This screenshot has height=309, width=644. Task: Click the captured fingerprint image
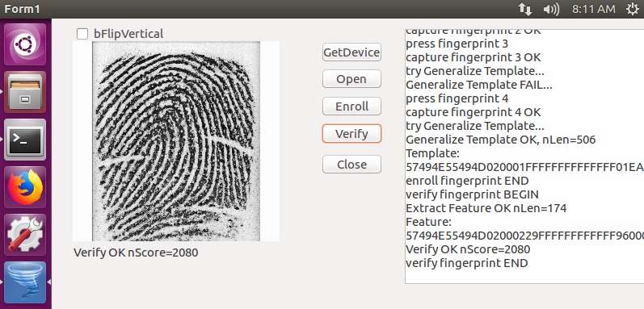point(176,141)
